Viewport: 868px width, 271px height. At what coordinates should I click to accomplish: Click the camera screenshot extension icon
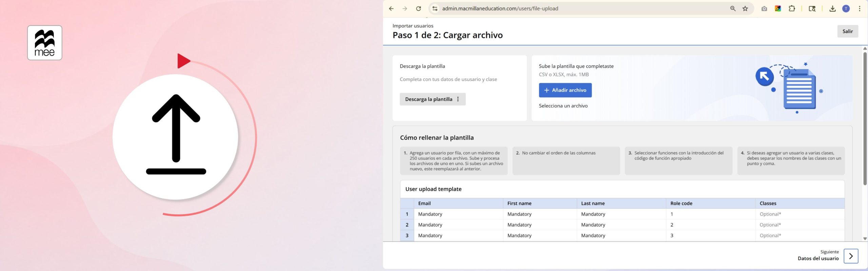pos(764,9)
